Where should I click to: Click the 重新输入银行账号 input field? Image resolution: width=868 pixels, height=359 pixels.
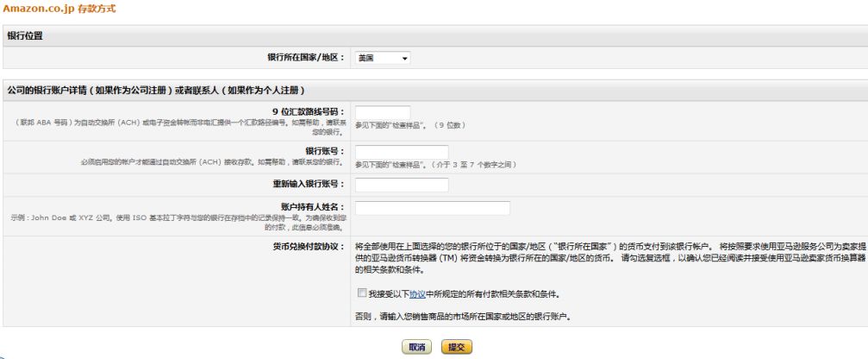[x=401, y=185]
